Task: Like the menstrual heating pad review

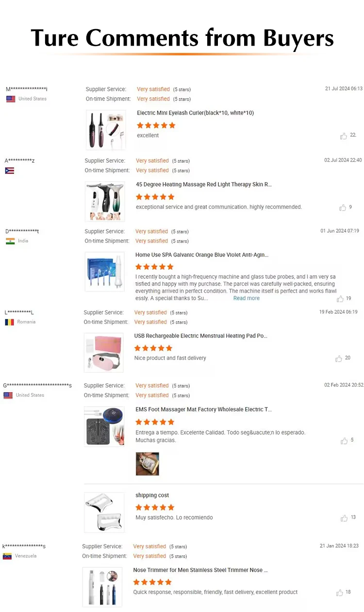Action: click(x=339, y=358)
